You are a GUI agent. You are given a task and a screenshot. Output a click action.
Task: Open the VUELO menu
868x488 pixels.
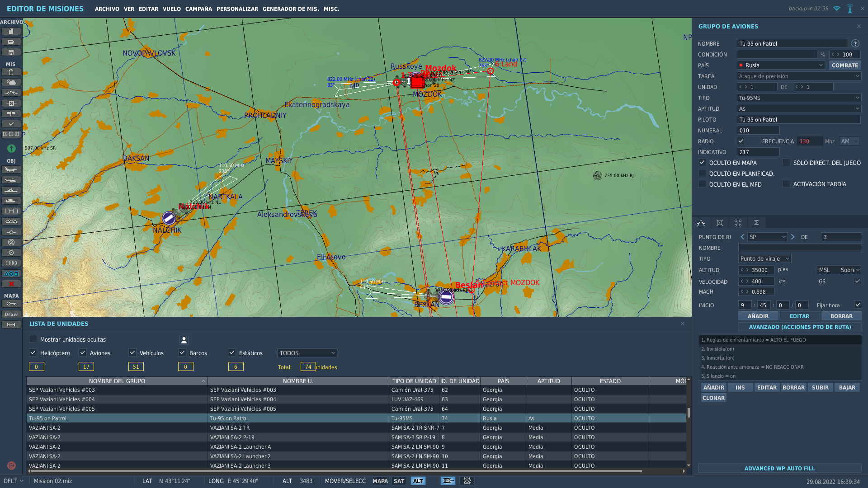pos(172,9)
